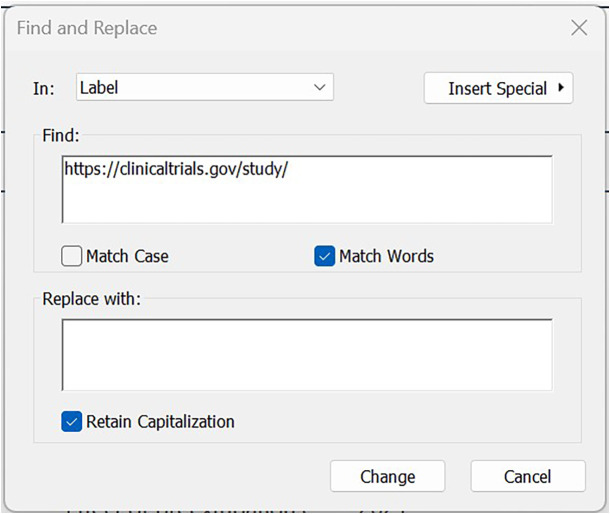Click the In: label beside the dropdown
610x514 pixels.
(44, 89)
